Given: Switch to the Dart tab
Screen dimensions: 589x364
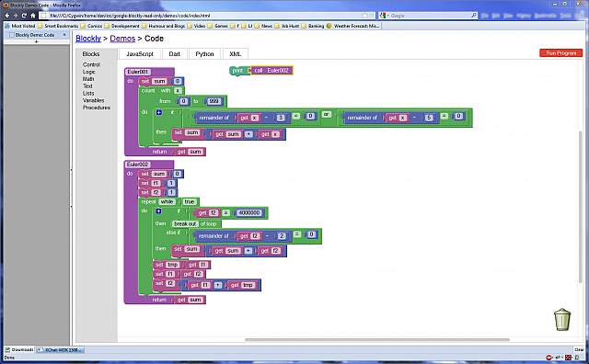Looking at the screenshot, I should 174,54.
